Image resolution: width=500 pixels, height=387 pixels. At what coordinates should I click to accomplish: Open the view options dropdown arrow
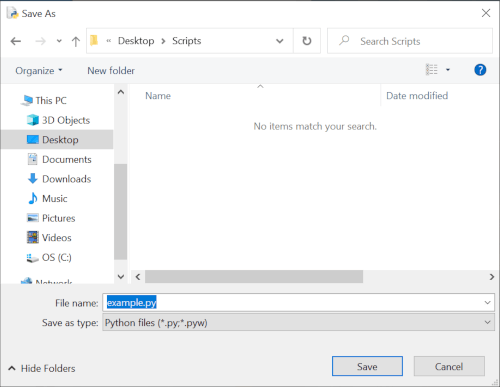448,70
